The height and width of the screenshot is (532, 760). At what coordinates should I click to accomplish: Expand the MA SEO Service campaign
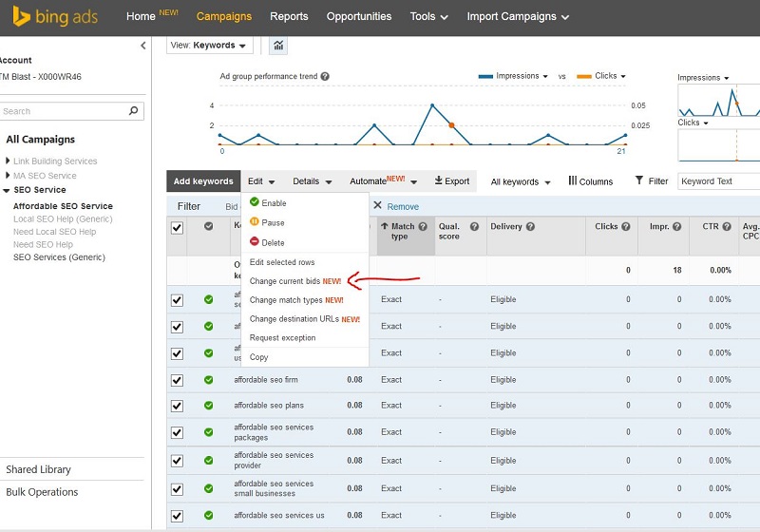(x=8, y=175)
